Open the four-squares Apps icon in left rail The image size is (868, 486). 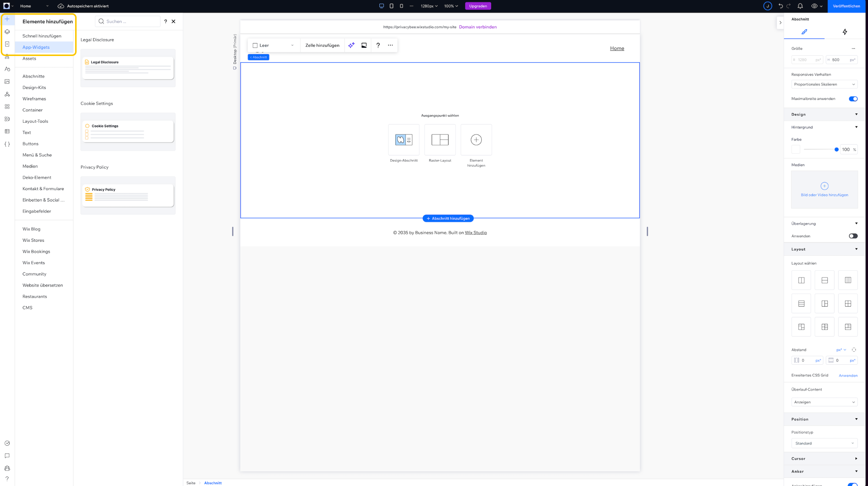pyautogui.click(x=7, y=107)
